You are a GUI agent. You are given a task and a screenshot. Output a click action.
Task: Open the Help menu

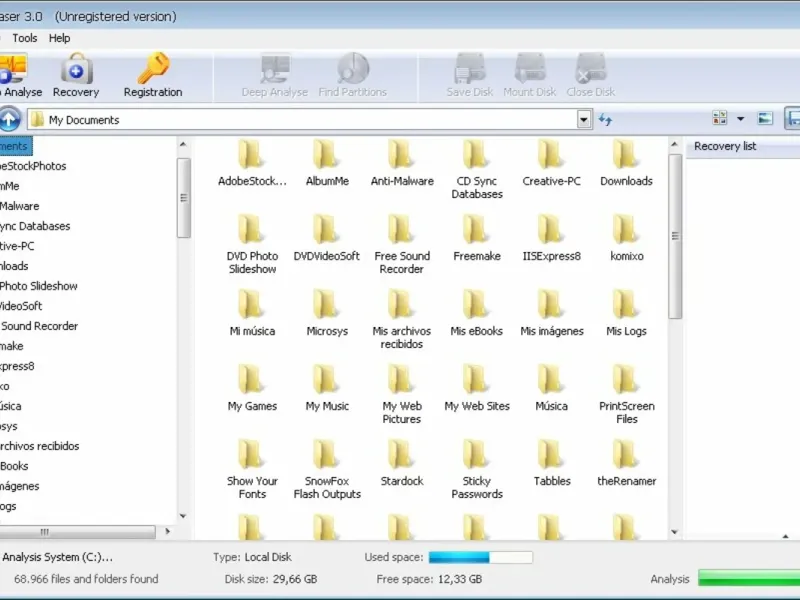[59, 38]
